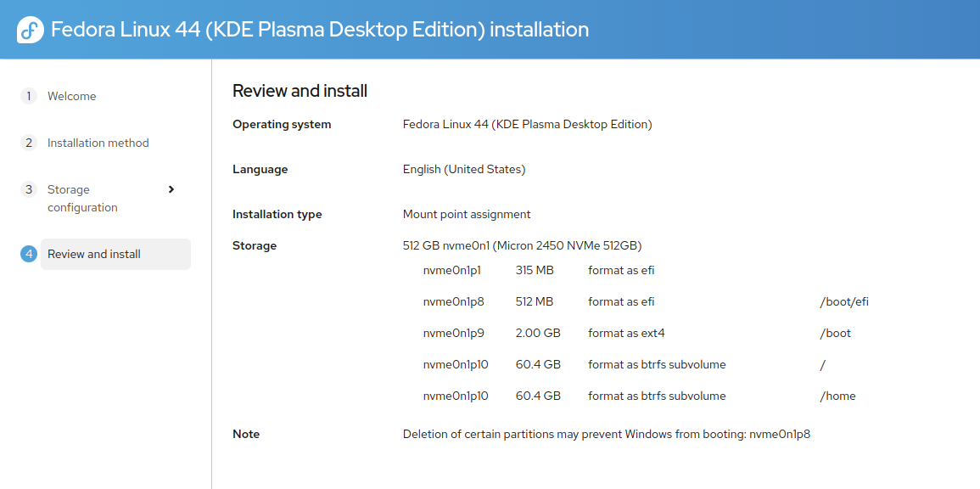Click the nvme0n1p8 partition with /boot/efi mount
The height and width of the screenshot is (489, 980).
646,302
